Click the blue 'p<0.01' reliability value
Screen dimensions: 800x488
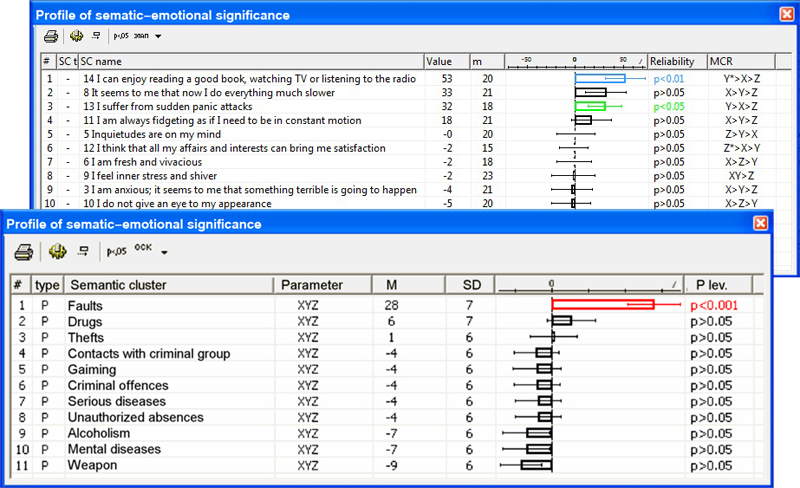669,79
